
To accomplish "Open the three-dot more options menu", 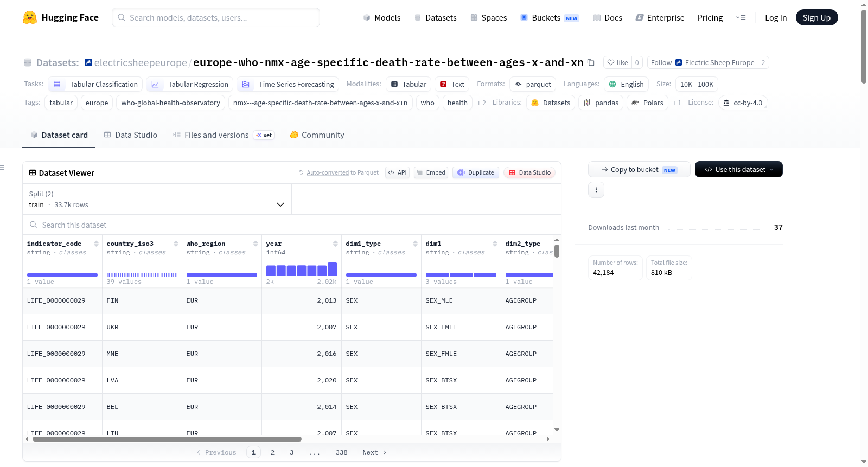I will (x=596, y=190).
